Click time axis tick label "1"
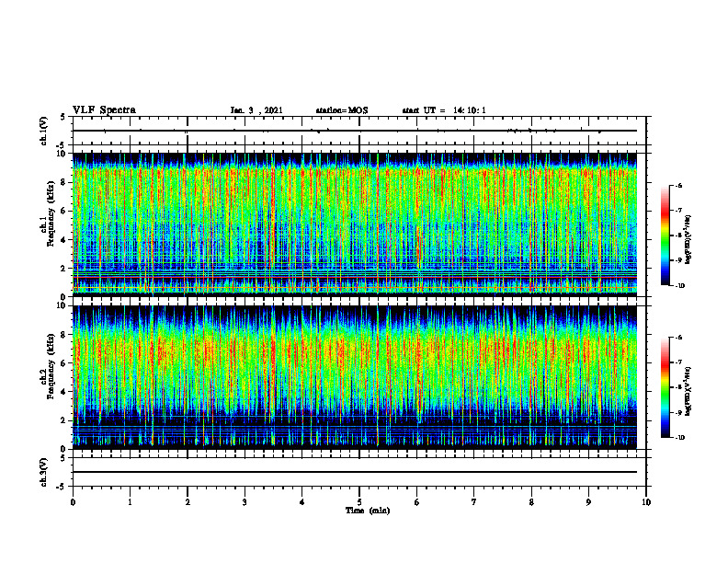Image resolution: width=728 pixels, height=563 pixels. point(130,502)
